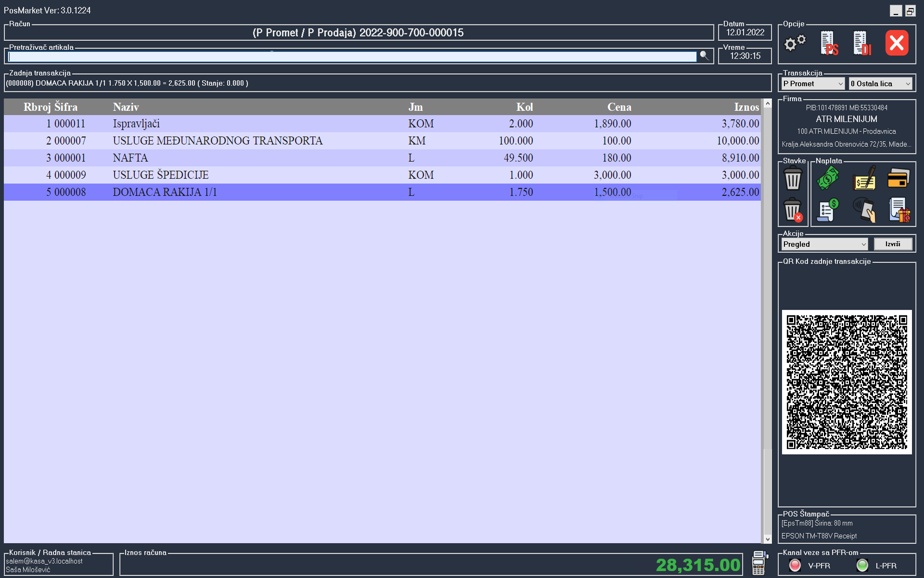Click the salem@kasa_v3.localhost label
924x578 pixels.
tap(44, 561)
